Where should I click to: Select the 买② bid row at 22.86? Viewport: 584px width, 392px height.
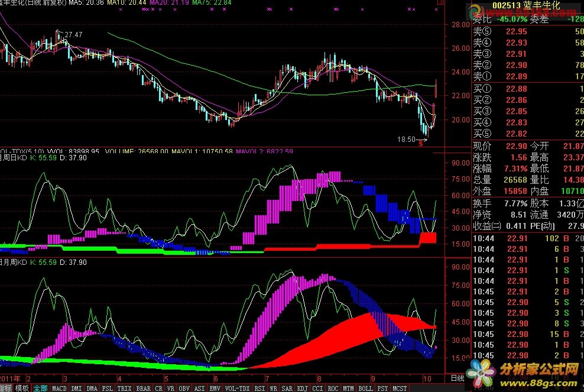click(528, 100)
